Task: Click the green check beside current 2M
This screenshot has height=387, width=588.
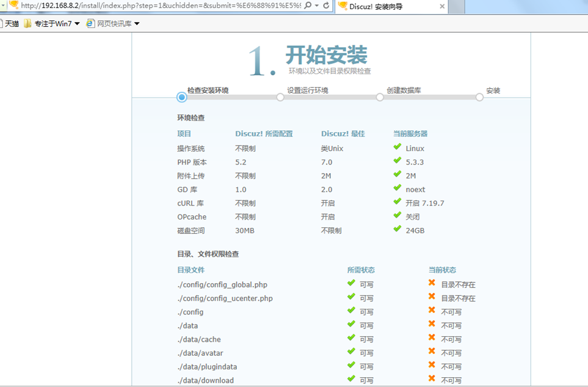Action: click(397, 174)
